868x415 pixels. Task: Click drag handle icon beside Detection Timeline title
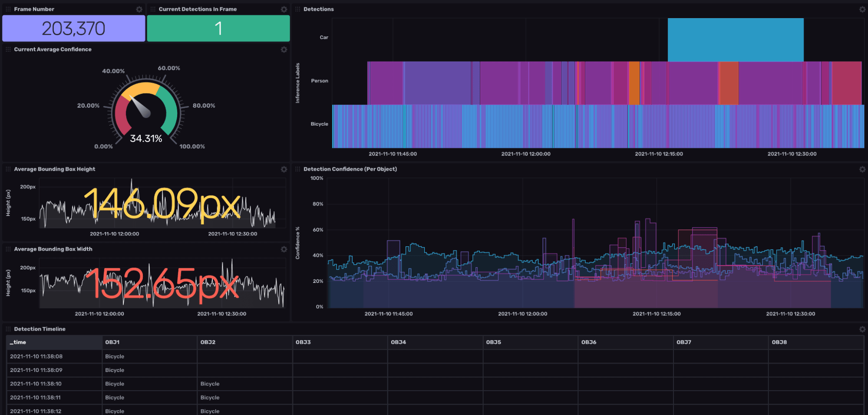[8, 329]
